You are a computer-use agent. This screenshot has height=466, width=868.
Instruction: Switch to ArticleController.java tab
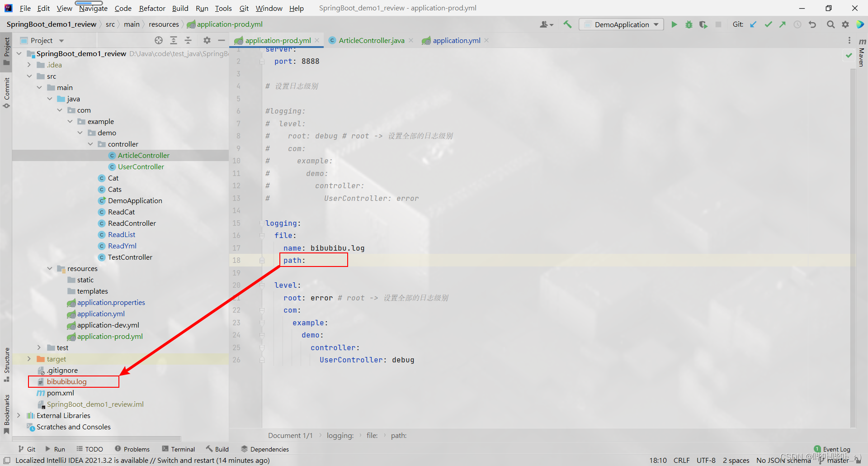coord(371,40)
